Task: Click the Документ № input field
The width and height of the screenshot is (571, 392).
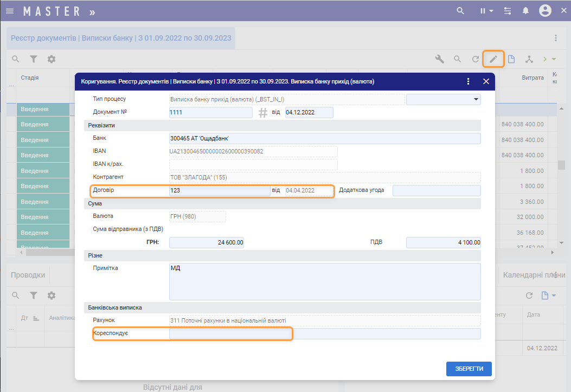Action: coord(211,112)
